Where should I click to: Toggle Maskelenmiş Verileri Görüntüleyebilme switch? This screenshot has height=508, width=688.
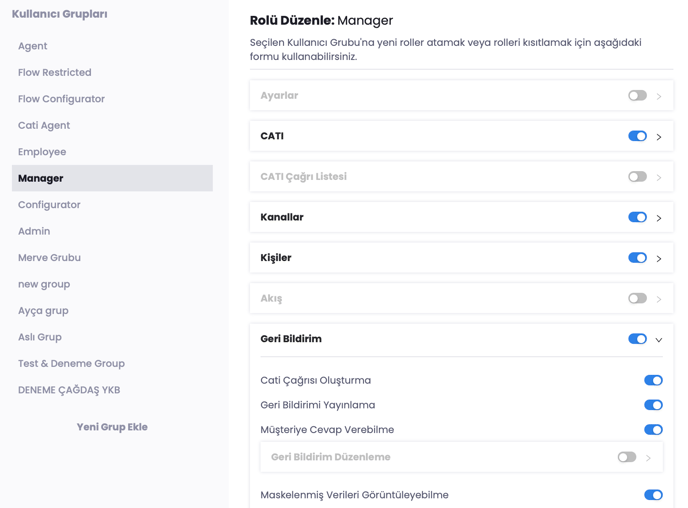[653, 495]
